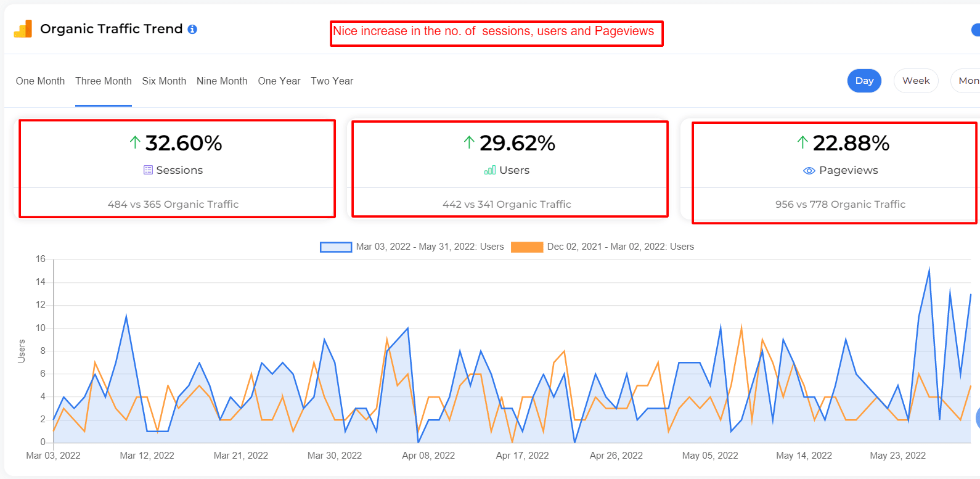The height and width of the screenshot is (479, 980).
Task: Select the Day granularity button
Action: coord(864,81)
